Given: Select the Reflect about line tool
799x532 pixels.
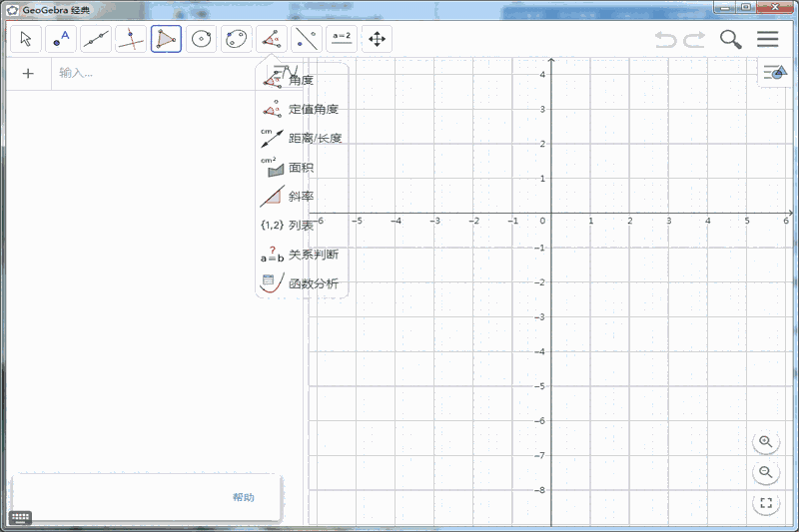Looking at the screenshot, I should [x=307, y=39].
